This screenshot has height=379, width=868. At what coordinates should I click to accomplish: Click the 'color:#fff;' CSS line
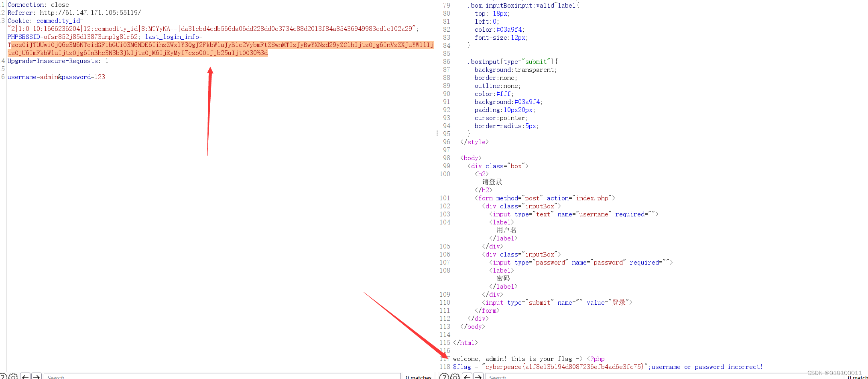tap(494, 94)
